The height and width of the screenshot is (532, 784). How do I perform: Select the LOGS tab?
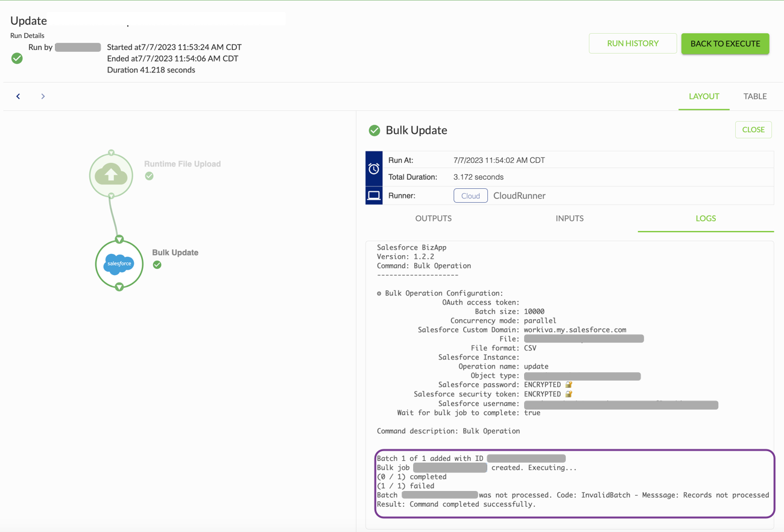(x=706, y=218)
